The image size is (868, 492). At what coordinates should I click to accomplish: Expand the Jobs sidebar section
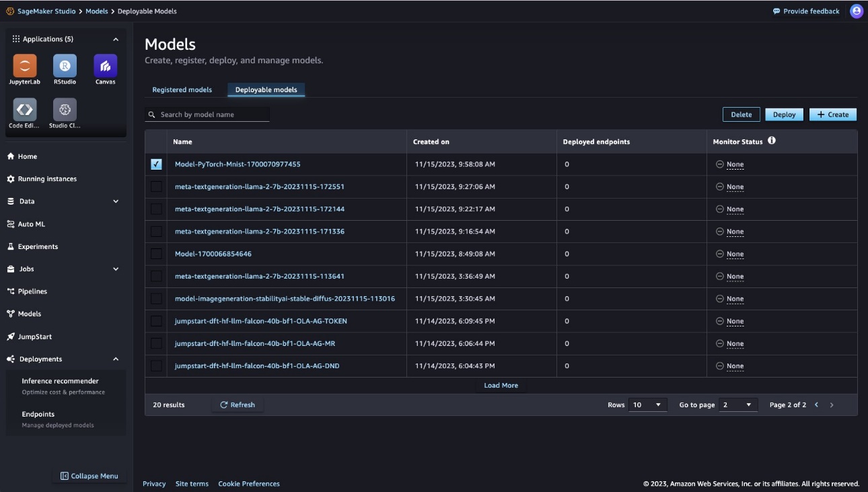click(x=116, y=269)
